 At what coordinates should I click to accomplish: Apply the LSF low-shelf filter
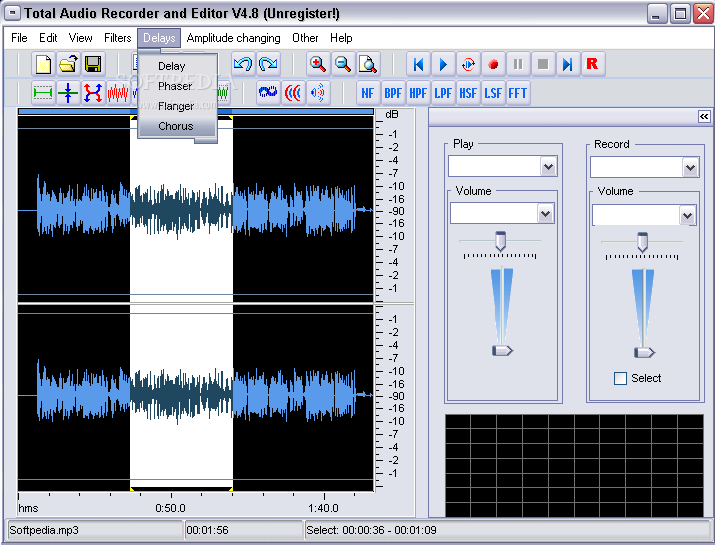point(493,93)
